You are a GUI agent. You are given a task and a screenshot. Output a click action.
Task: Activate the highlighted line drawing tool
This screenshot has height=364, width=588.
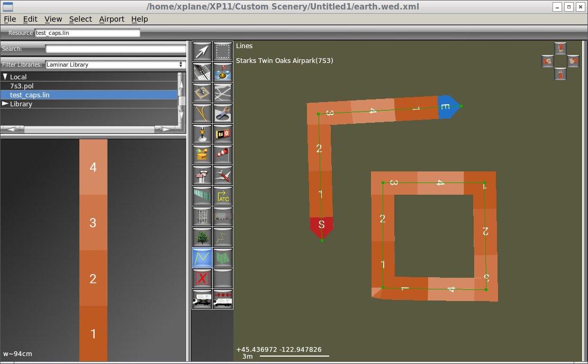tap(202, 258)
